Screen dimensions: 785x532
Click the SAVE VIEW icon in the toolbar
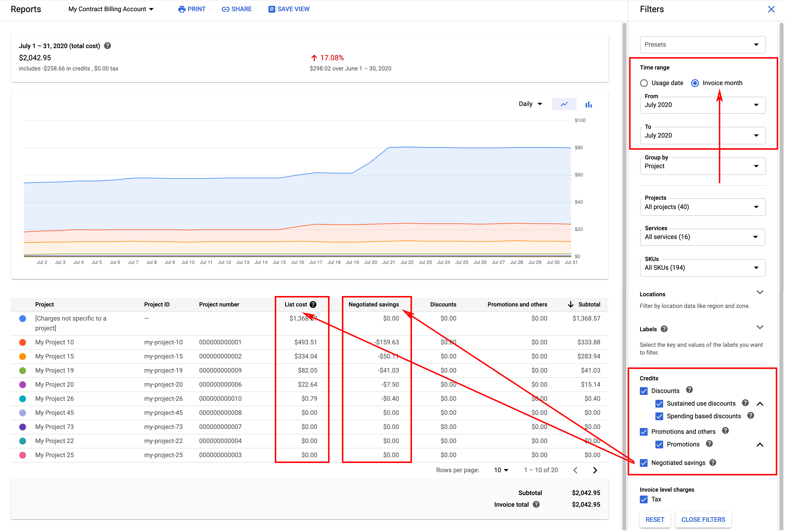coord(272,9)
